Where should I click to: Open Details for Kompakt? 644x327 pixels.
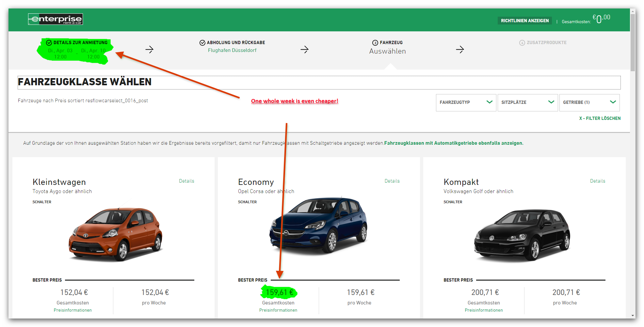597,181
